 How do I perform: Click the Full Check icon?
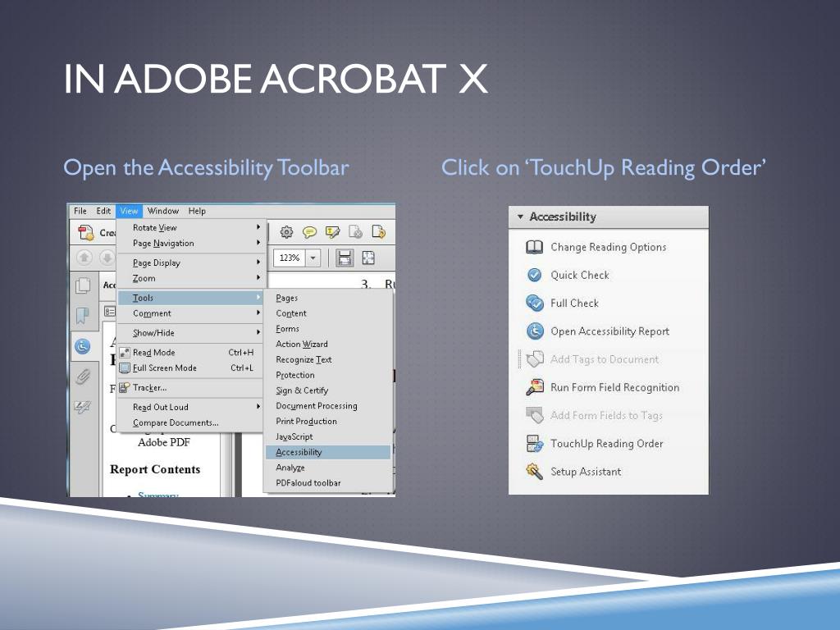point(535,304)
